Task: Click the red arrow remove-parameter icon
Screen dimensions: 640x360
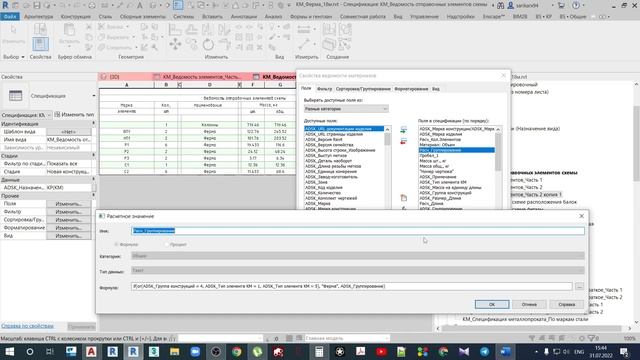Action: coord(403,141)
